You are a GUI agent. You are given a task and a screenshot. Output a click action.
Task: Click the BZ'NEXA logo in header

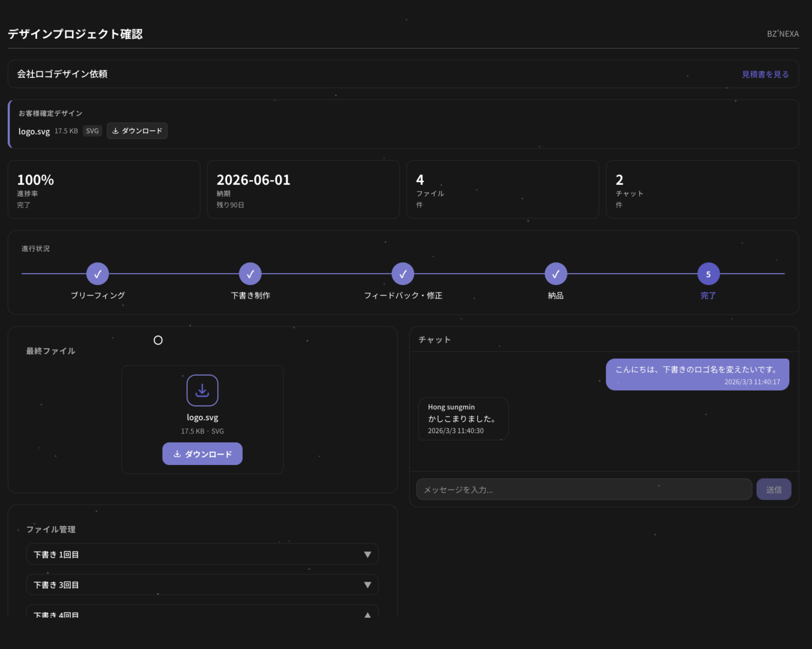(x=783, y=34)
